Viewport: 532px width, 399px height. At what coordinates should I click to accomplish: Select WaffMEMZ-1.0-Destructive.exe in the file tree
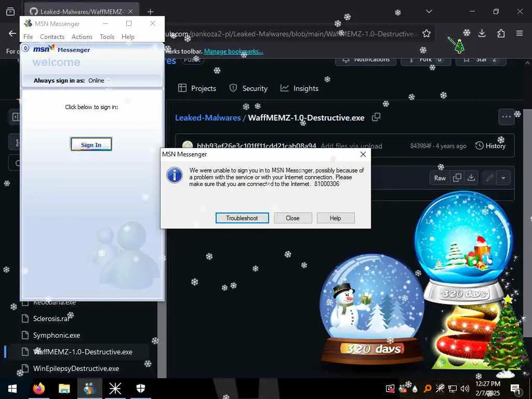pos(78,352)
